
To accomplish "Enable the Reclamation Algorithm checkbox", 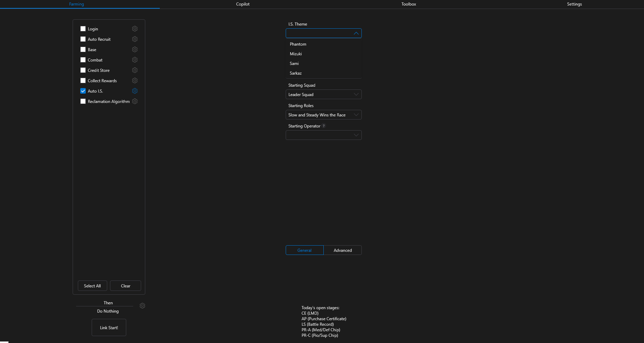I will [x=83, y=101].
